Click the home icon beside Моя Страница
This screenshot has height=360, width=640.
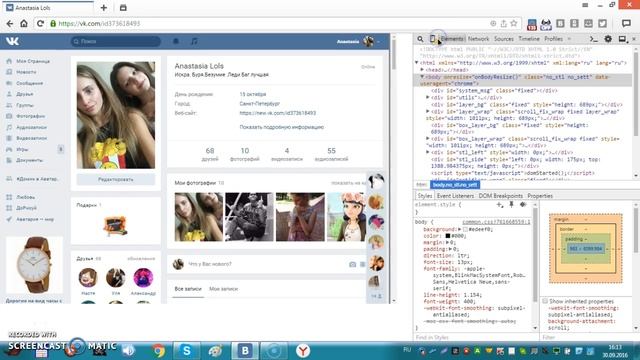coord(9,61)
